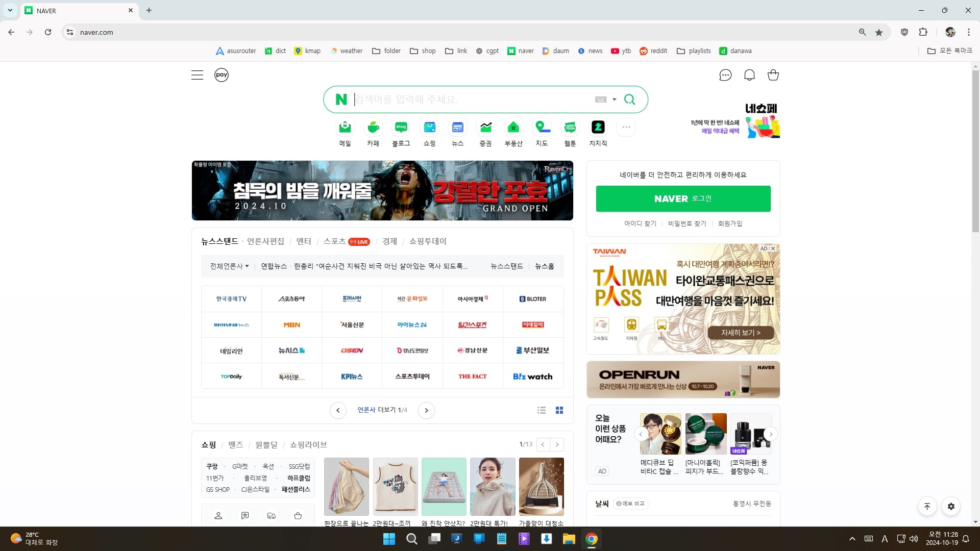This screenshot has width=980, height=551.
Task: Select the 엔터 tab
Action: click(x=304, y=241)
